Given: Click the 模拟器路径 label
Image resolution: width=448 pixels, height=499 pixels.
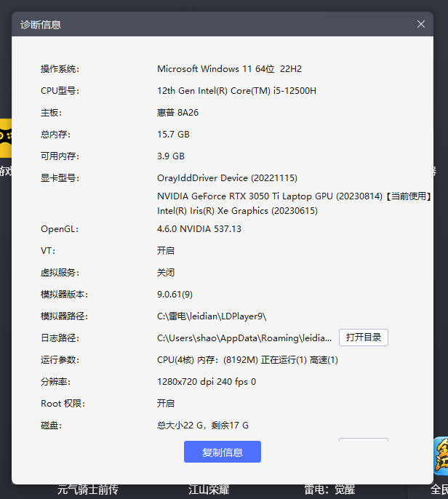Looking at the screenshot, I should tap(64, 316).
